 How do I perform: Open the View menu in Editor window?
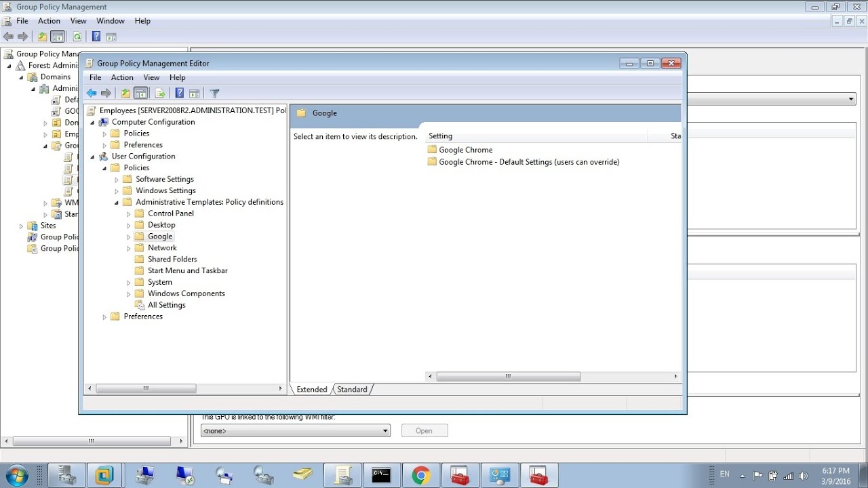pos(151,77)
